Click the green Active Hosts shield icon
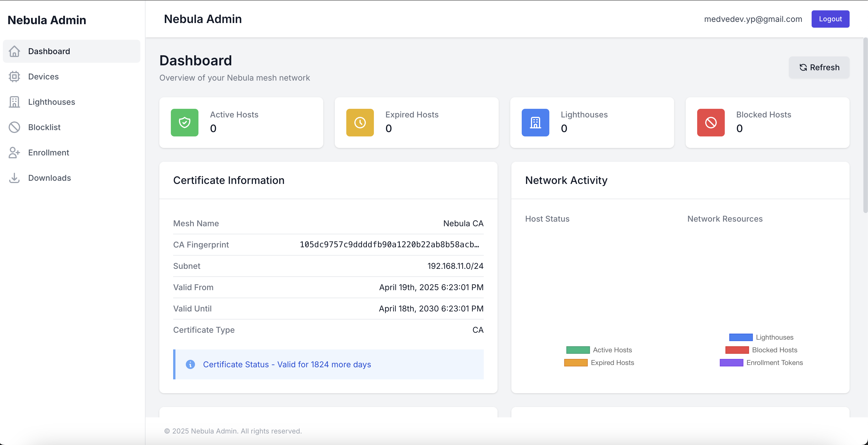The height and width of the screenshot is (445, 868). point(184,122)
